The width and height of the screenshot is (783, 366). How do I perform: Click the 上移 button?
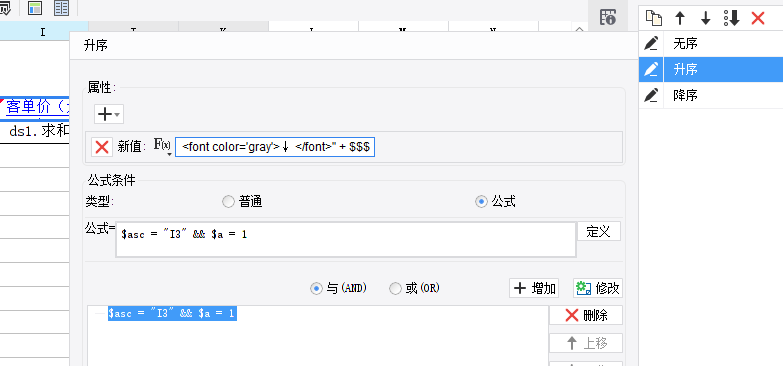(586, 343)
